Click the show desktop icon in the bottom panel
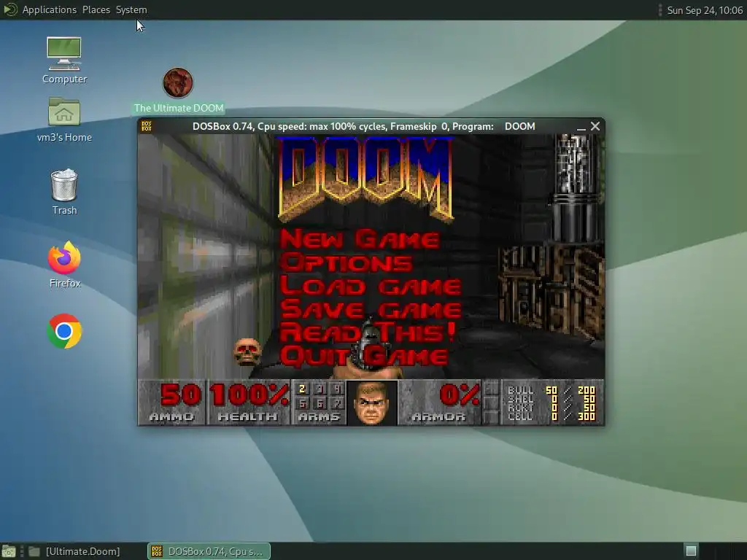747x560 pixels. pos(8,551)
